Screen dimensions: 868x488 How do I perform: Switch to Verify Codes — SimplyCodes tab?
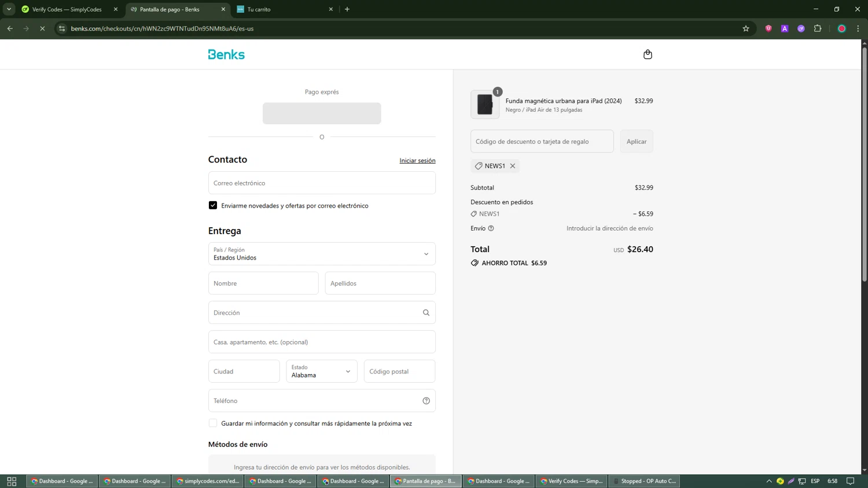67,9
